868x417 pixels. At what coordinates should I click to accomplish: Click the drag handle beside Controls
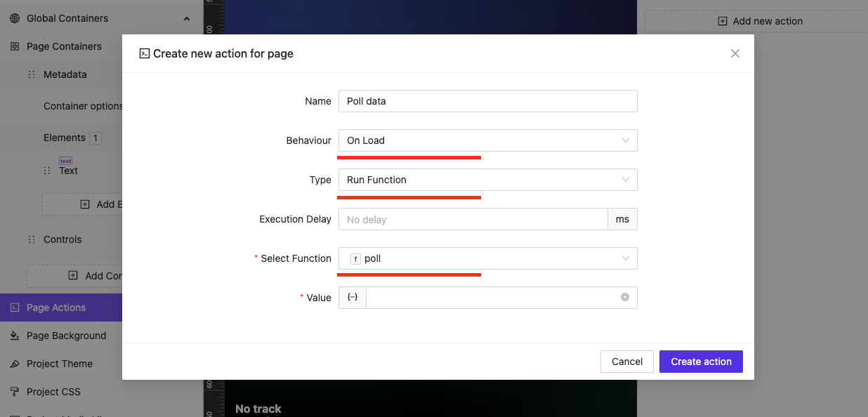[x=31, y=239]
